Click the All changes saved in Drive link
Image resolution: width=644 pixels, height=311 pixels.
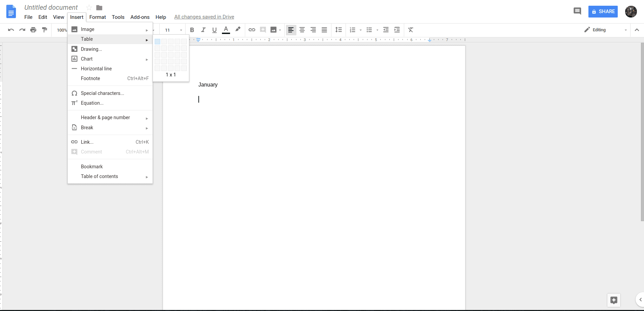pos(204,16)
